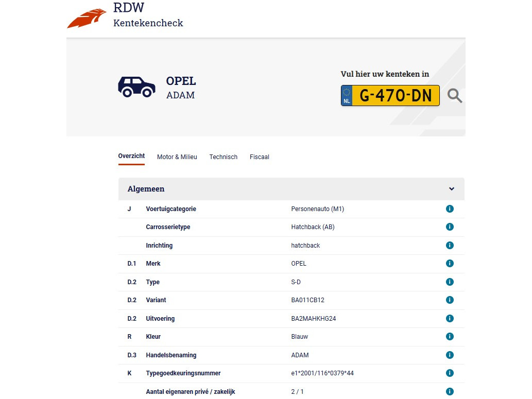Open info icon for Merk row
The width and height of the screenshot is (532, 399).
point(450,264)
